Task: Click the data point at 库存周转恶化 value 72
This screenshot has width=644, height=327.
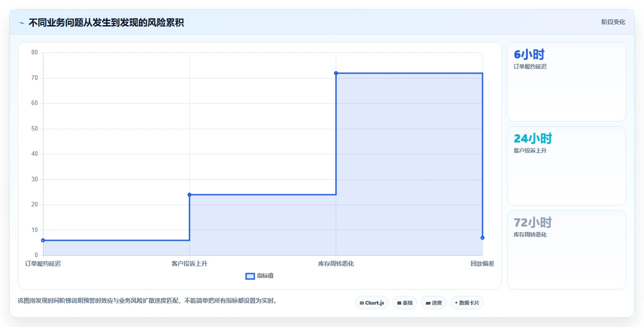Action: coord(336,73)
